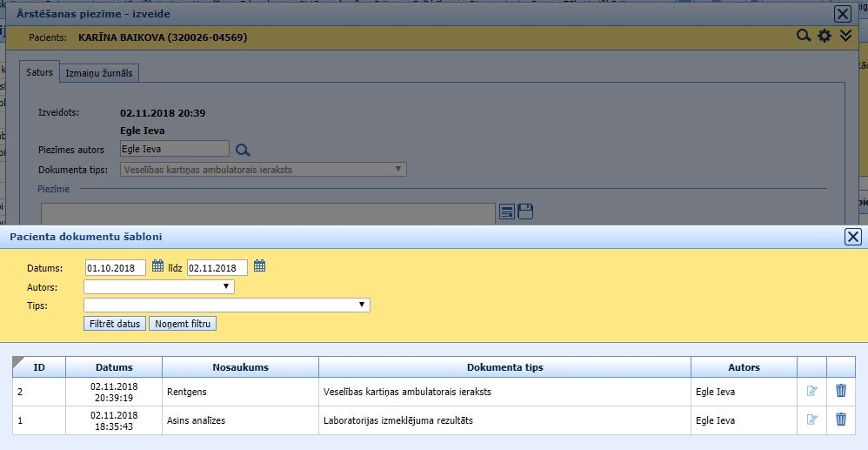Open settings gear in patient bar
The image size is (868, 450).
825,37
